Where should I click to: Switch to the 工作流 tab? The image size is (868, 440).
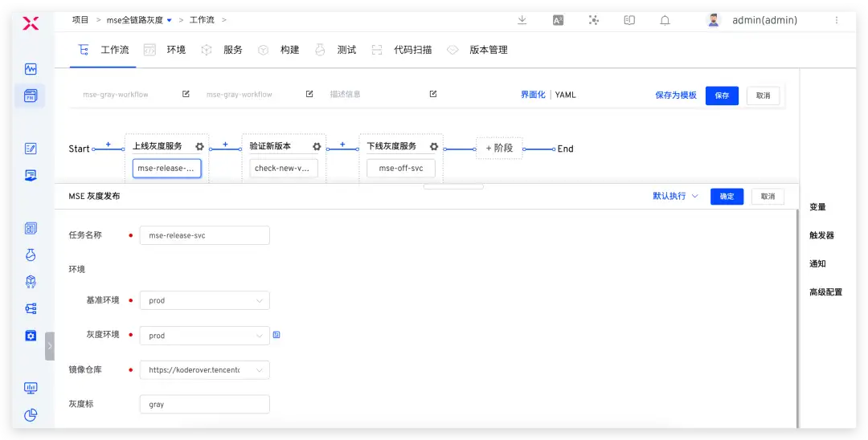pyautogui.click(x=104, y=50)
